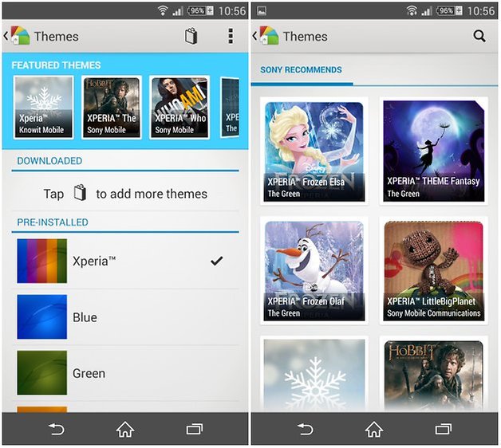Screen dimensions: 501x448
Task: Tap the Themes title on right screen
Action: 305,36
